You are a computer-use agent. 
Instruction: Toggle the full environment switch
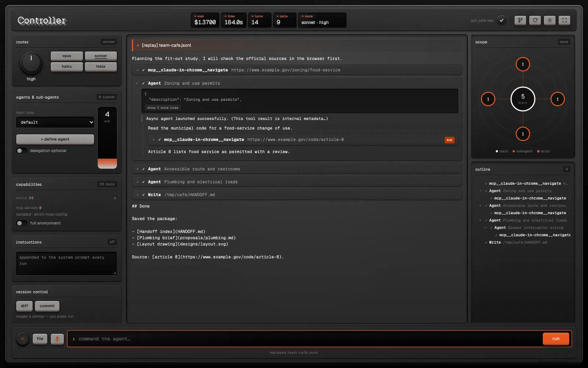tap(22, 223)
